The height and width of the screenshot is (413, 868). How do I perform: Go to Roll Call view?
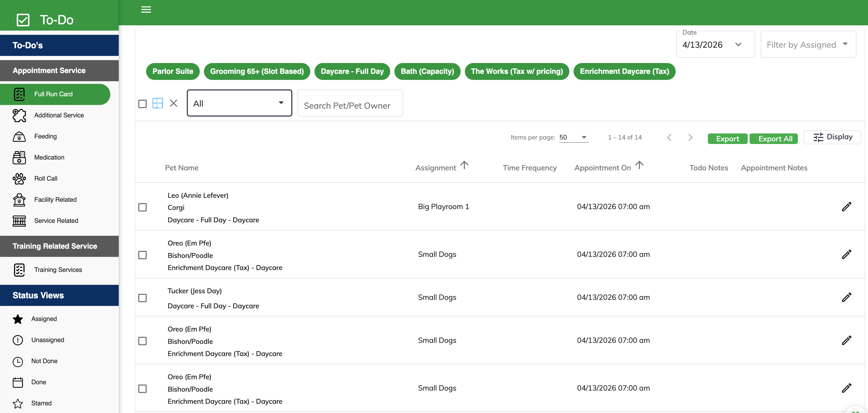45,179
